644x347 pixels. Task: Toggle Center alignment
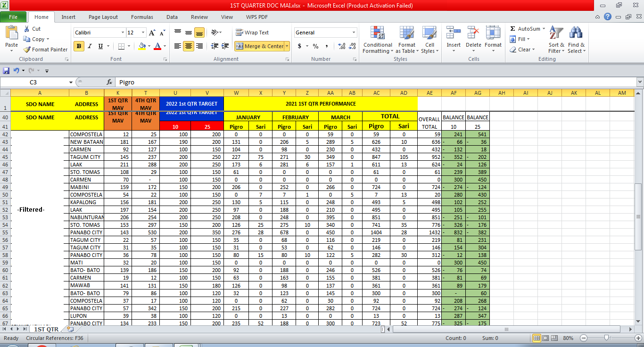coord(189,46)
